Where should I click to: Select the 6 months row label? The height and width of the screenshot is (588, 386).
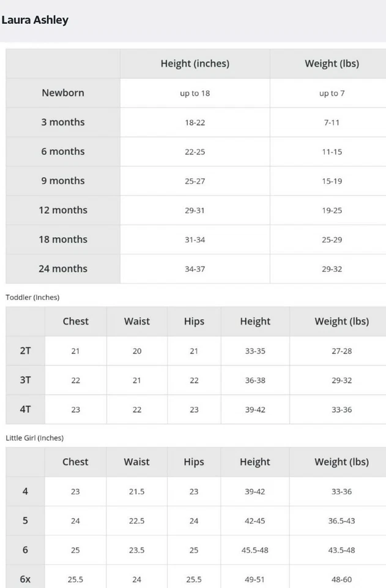63,151
